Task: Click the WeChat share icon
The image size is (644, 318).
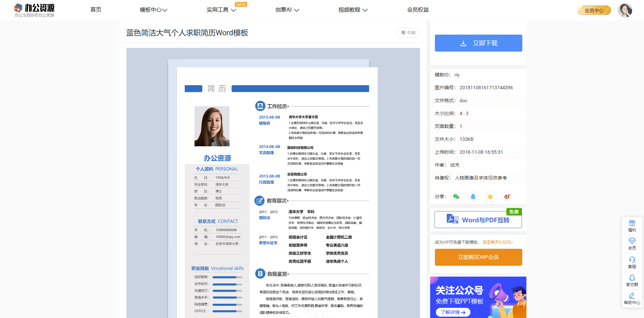Action: pyautogui.click(x=456, y=197)
